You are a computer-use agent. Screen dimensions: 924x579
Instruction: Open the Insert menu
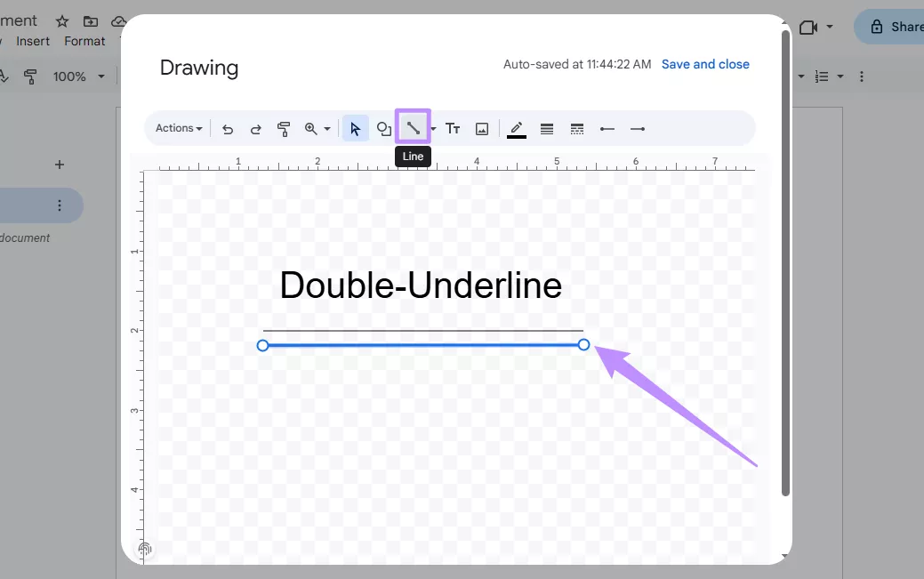coord(32,41)
